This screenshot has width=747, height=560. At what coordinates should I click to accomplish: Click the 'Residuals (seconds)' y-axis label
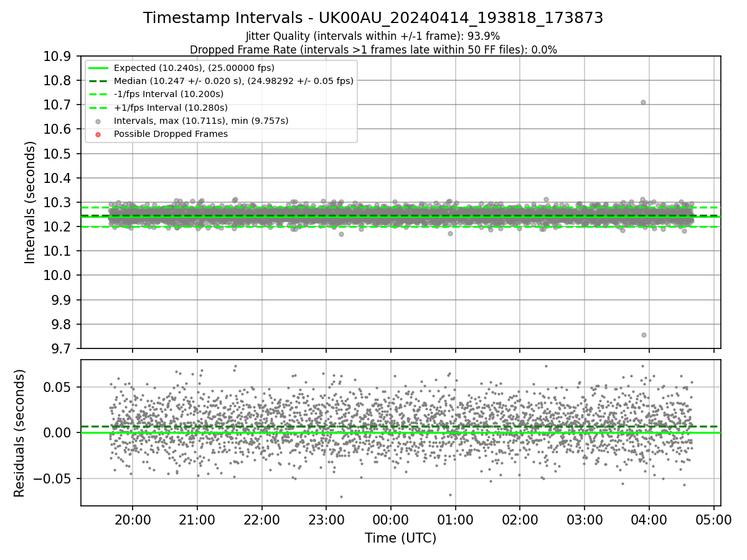point(19,433)
